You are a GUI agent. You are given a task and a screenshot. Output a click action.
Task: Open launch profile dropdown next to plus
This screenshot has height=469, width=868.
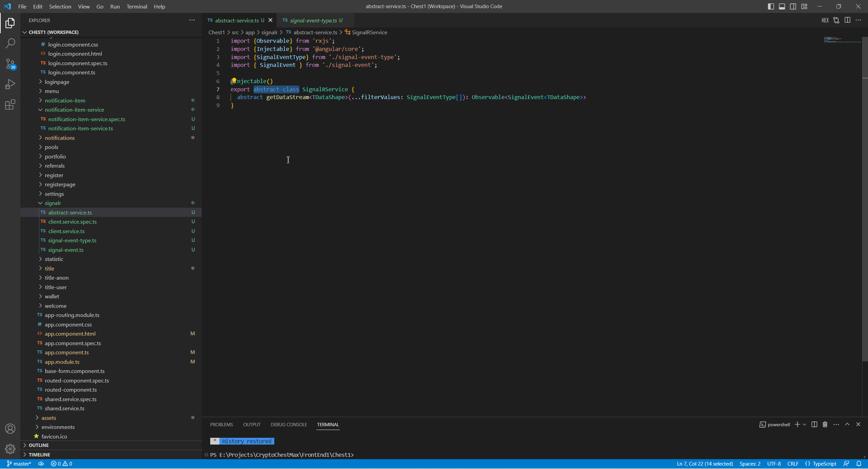coord(804,425)
